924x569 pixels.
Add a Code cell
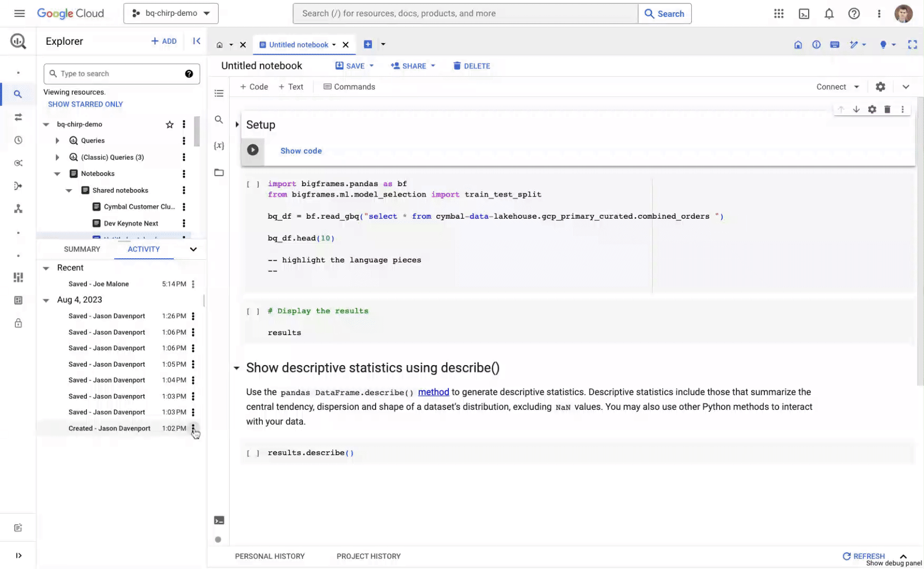(254, 87)
